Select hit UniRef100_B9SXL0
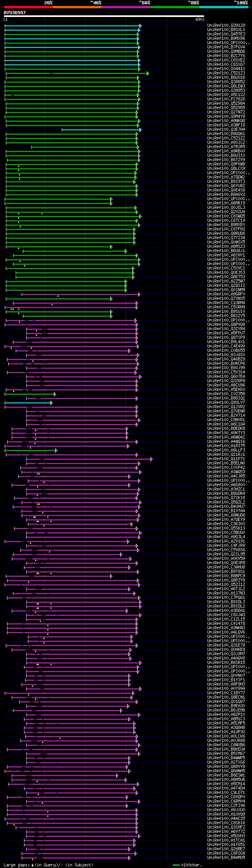This screenshot has width=252, height=868. pyautogui.click(x=226, y=30)
